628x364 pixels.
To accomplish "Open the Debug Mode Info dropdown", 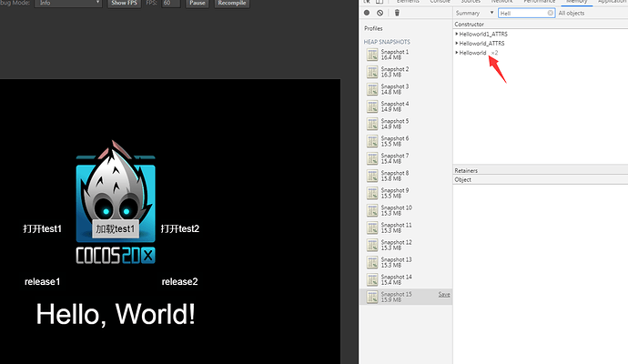I will tap(68, 4).
